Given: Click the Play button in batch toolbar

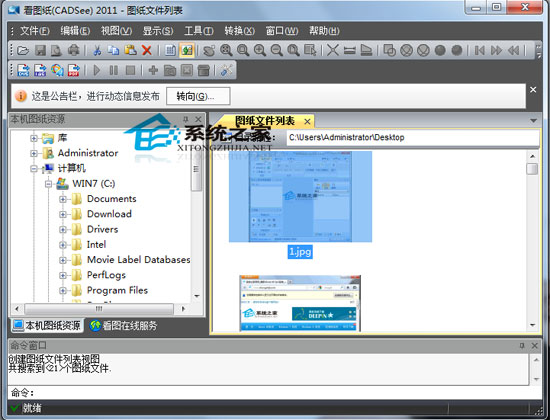Looking at the screenshot, I should coord(97,70).
